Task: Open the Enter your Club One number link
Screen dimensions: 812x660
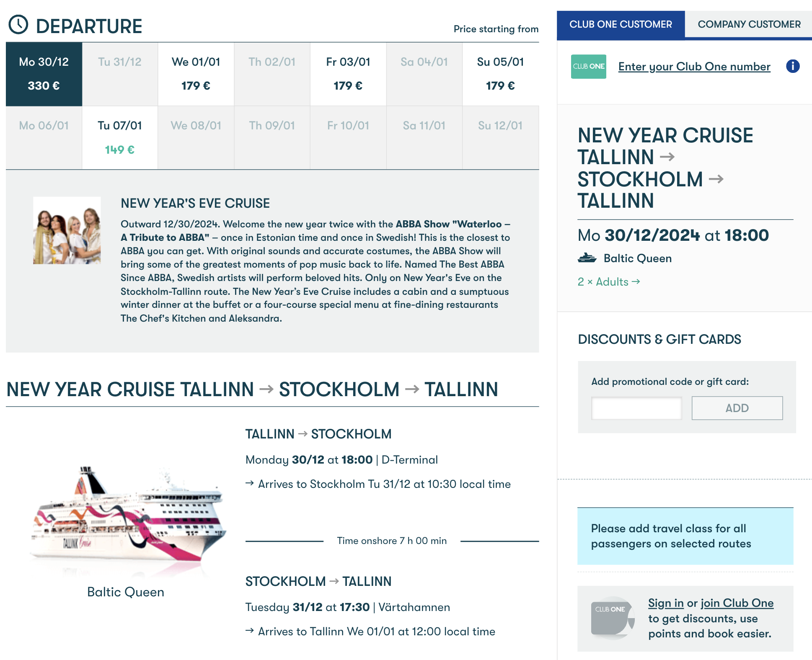Action: [x=694, y=67]
